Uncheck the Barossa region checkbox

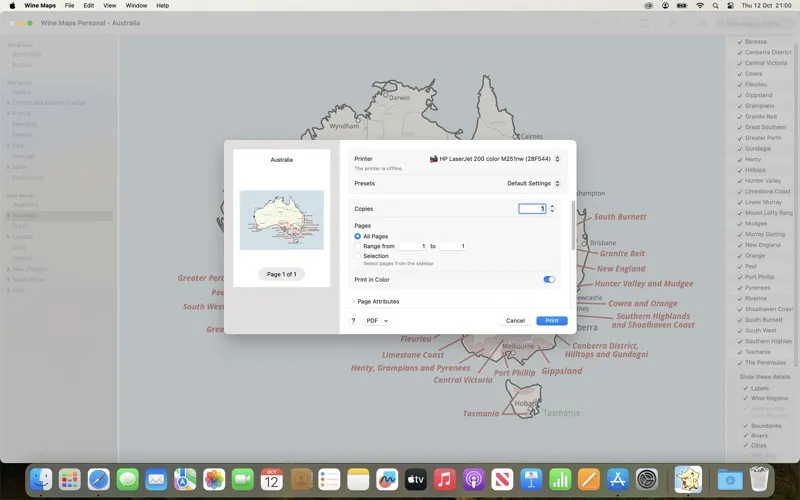tap(740, 42)
